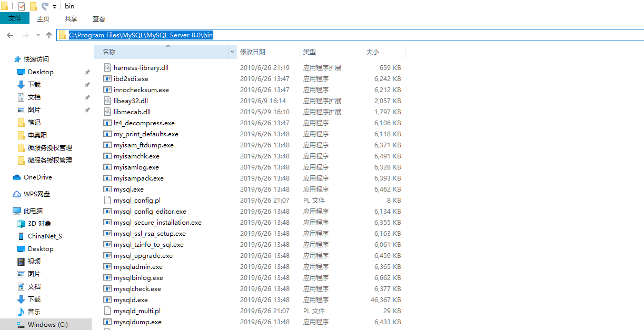Open the new folder icon on quick access toolbar
The width and height of the screenshot is (644, 330).
click(33, 6)
